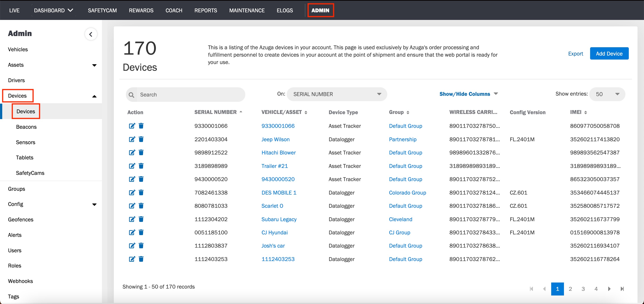The image size is (644, 304).
Task: Switch to the SafetyCam tab
Action: point(102,11)
